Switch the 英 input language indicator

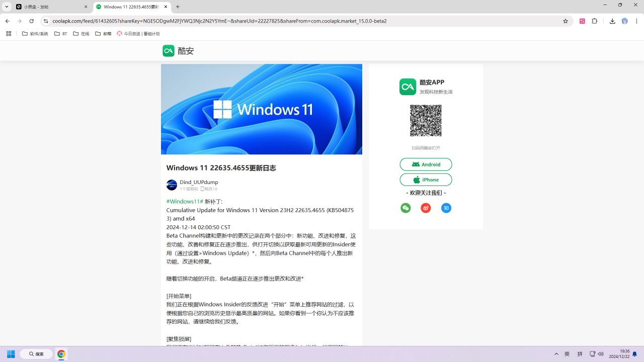pos(567,354)
